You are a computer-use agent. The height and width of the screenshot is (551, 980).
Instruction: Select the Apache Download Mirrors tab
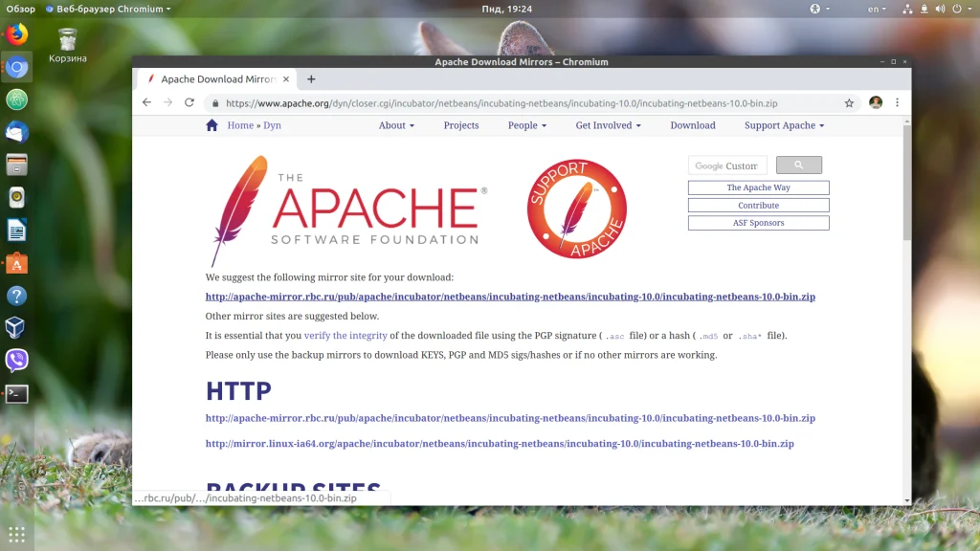coord(215,79)
